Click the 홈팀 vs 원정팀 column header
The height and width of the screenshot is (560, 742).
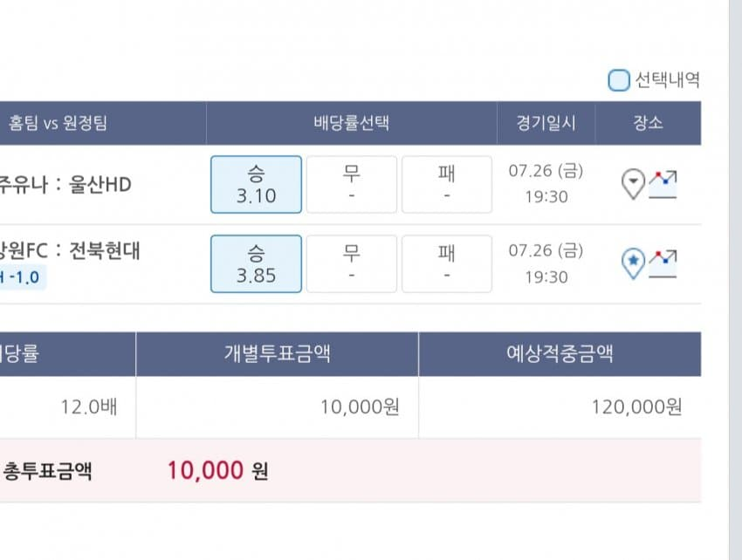point(58,123)
